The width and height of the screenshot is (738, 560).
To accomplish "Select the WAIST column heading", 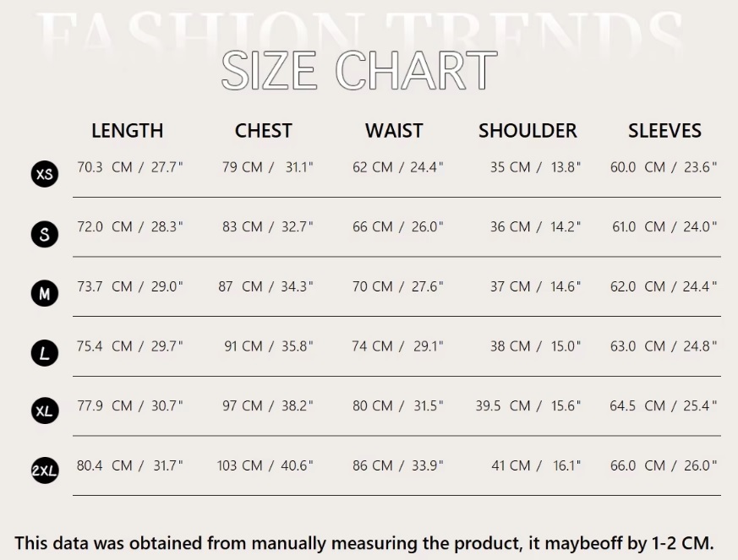I will point(394,131).
